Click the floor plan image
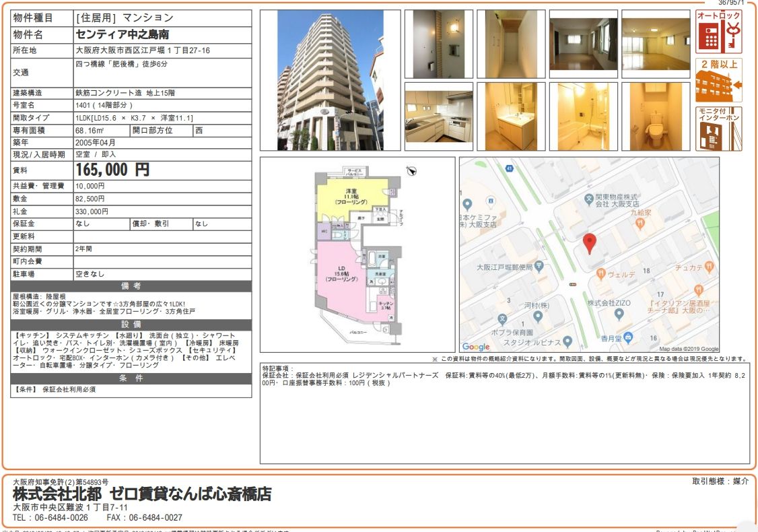The image size is (758, 532). coord(357,255)
